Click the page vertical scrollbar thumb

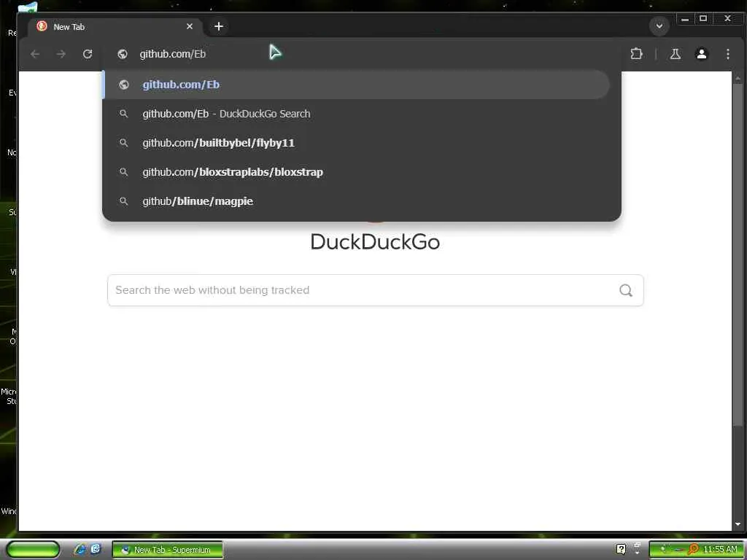coord(738,254)
